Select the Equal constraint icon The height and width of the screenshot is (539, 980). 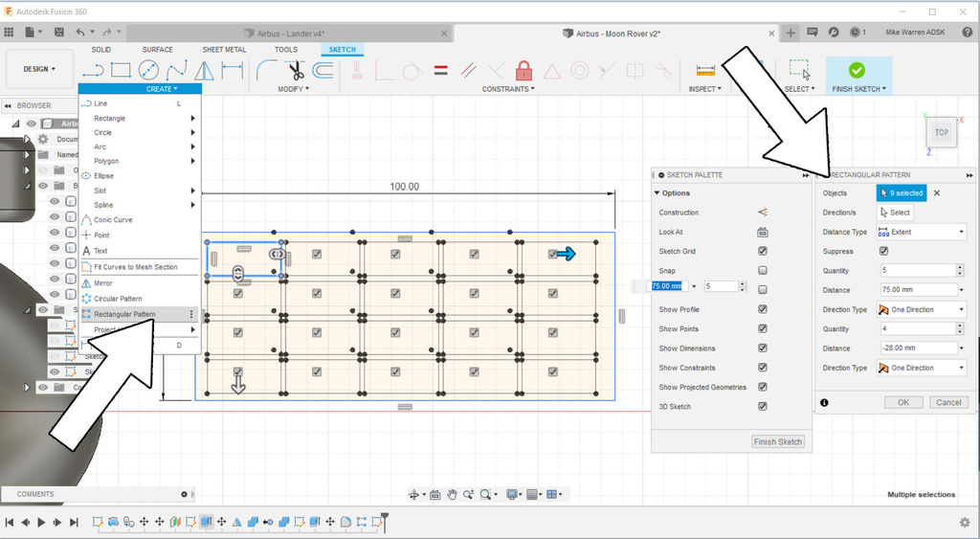(x=440, y=70)
